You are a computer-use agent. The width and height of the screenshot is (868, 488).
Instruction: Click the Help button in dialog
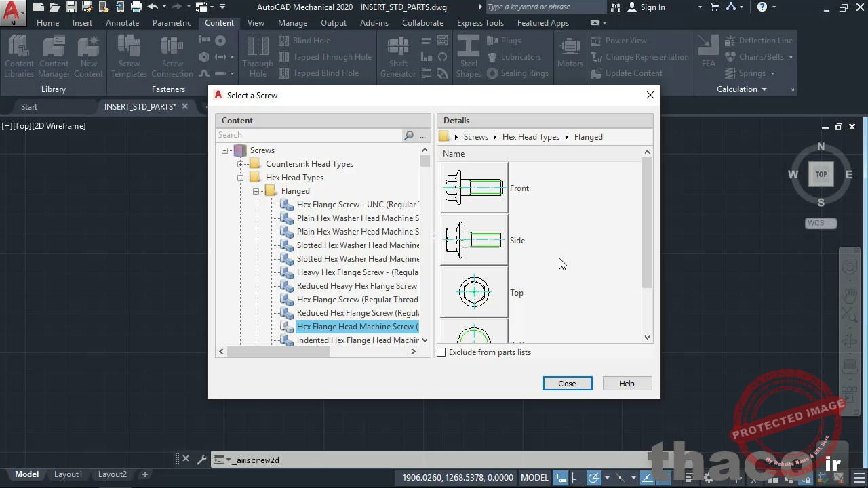627,384
